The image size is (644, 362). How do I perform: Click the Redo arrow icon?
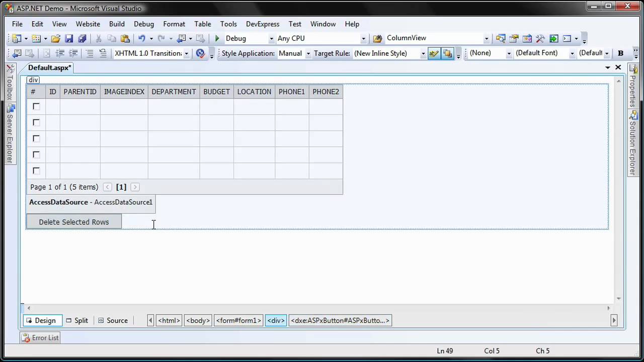click(x=161, y=38)
